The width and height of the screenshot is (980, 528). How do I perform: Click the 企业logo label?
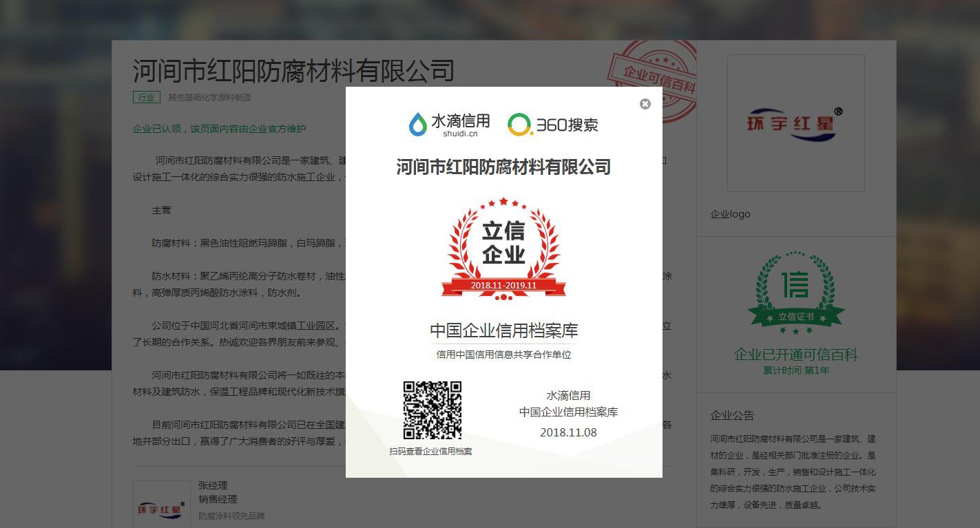click(x=731, y=214)
